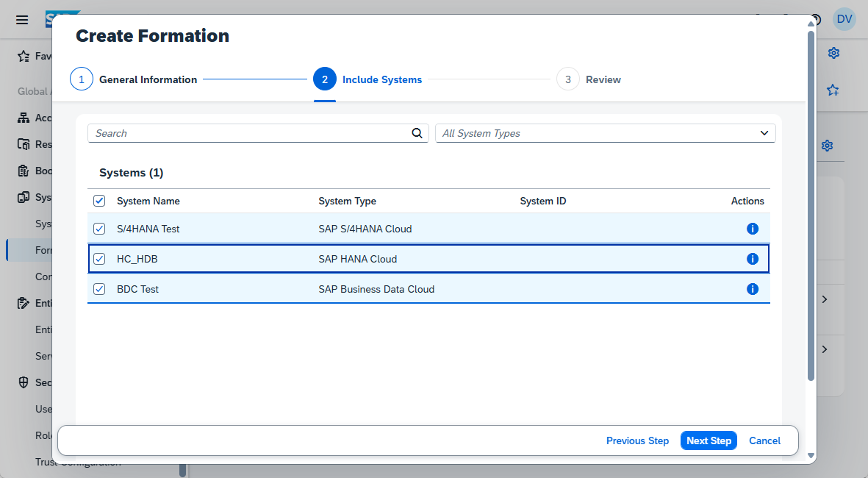This screenshot has width=868, height=478.
Task: Select the HC_HDB name cell
Action: tap(137, 259)
